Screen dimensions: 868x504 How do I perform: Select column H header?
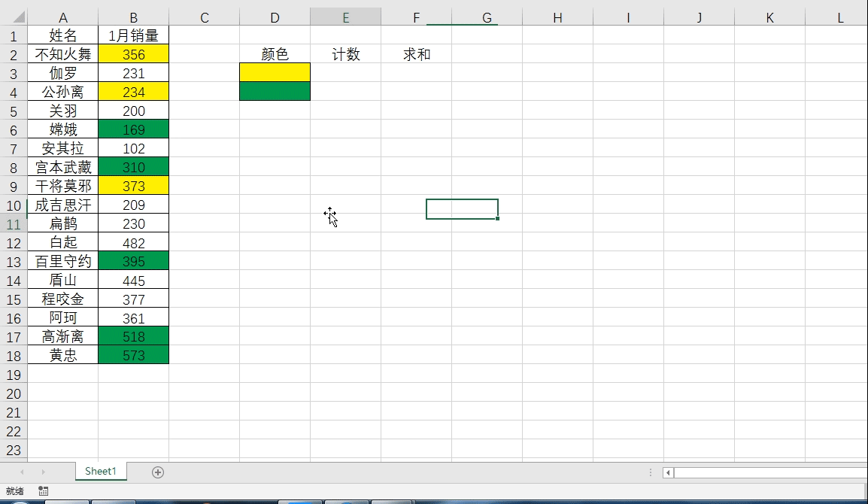[x=557, y=17]
